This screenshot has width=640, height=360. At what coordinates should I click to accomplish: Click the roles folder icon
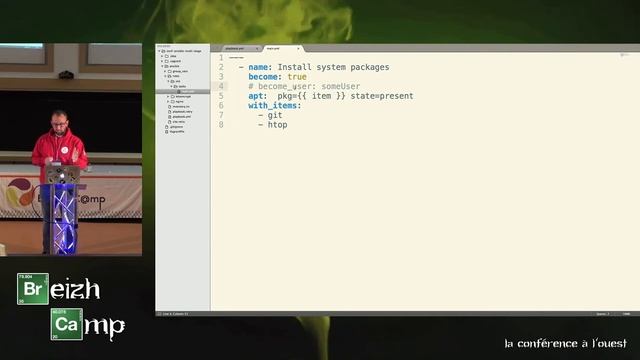click(x=169, y=76)
